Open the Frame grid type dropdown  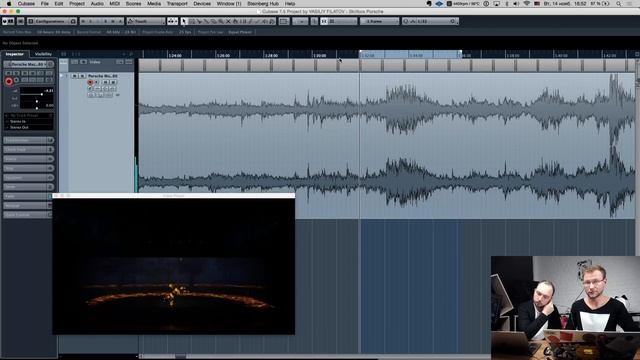pyautogui.click(x=379, y=21)
